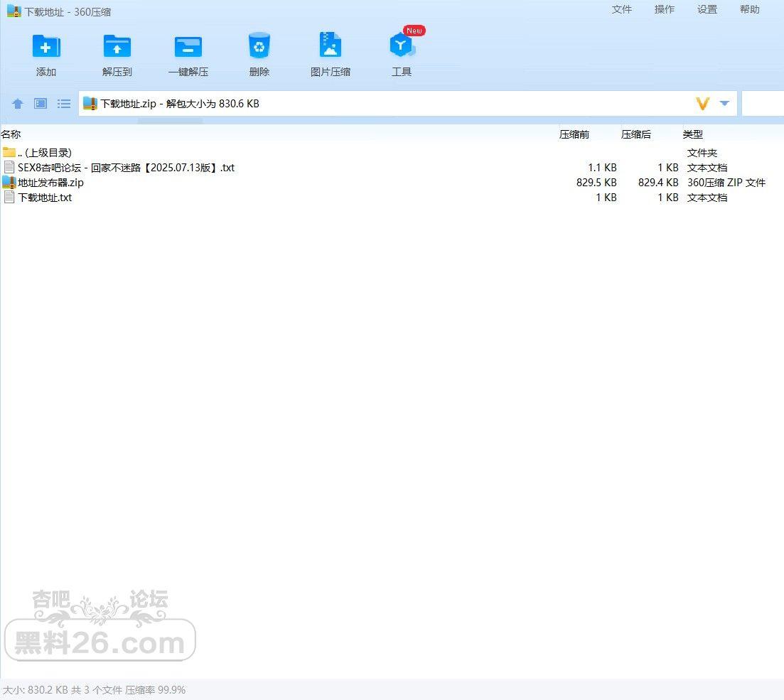This screenshot has height=700, width=784.
Task: Open the 上级目录 parent folder entry
Action: (43, 152)
